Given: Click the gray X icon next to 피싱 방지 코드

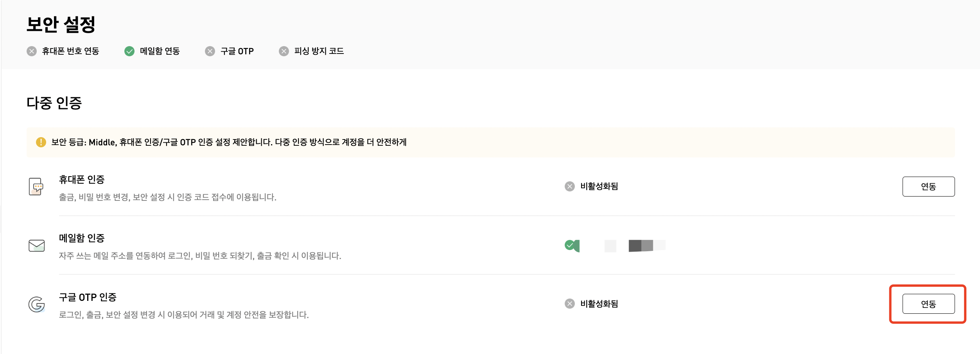Looking at the screenshot, I should click(x=284, y=51).
